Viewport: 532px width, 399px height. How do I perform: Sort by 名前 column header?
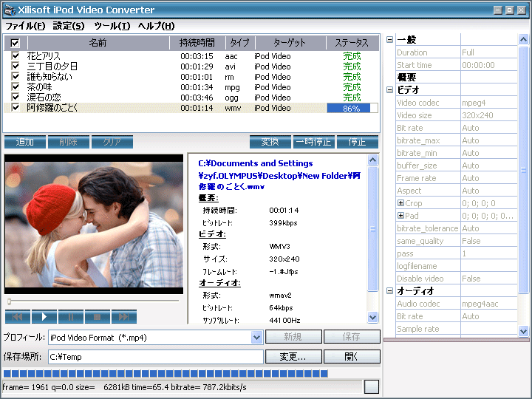(x=98, y=43)
